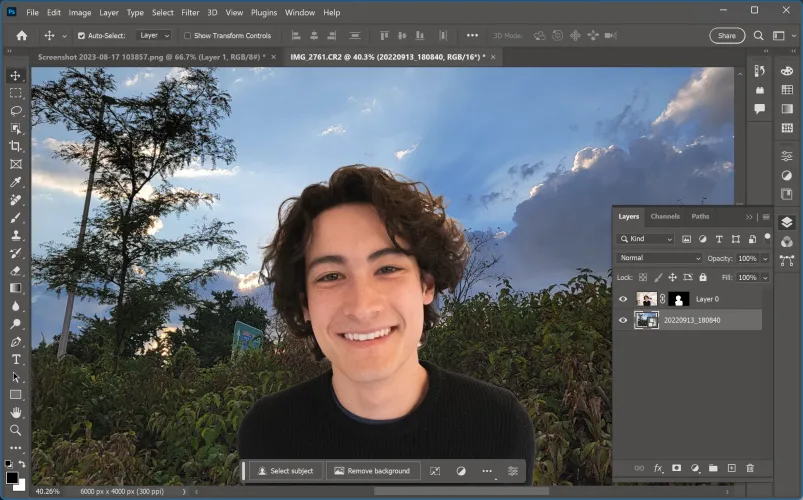Add a layer mask from panel bottom
This screenshot has height=500, width=803.
coord(676,468)
